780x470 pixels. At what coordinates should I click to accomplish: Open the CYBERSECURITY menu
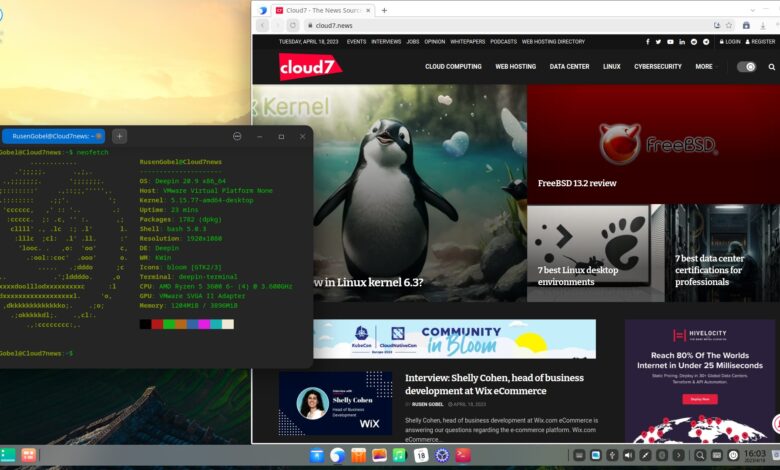click(658, 67)
